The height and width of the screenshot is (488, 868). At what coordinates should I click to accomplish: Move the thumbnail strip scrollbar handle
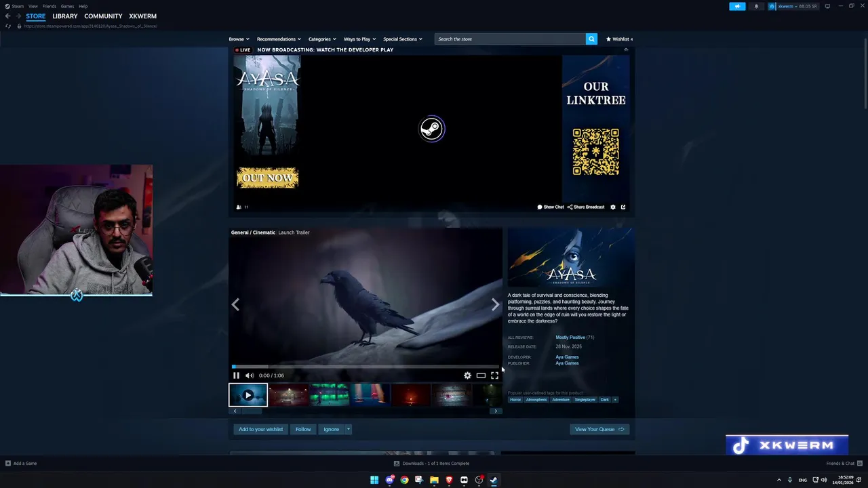(252, 411)
